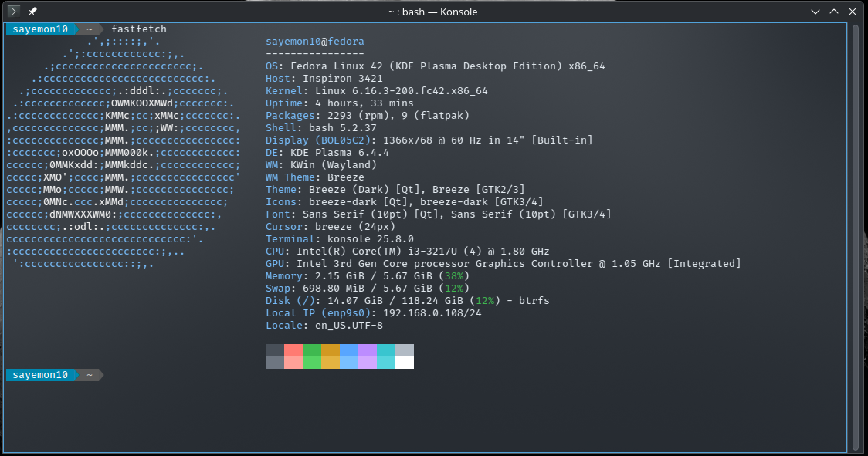Screen dimensions: 868x456
Task: Click the "~ : bash — Konsole" title text
Action: pos(433,12)
